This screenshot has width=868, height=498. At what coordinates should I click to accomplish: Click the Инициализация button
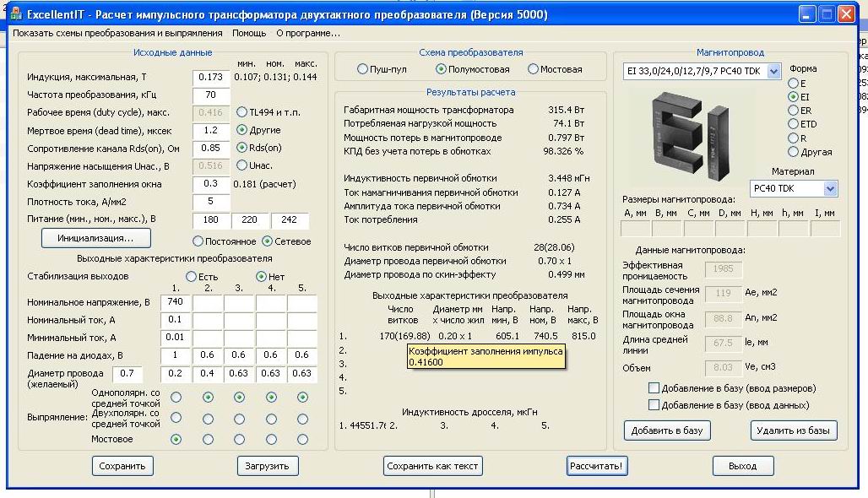(x=96, y=238)
